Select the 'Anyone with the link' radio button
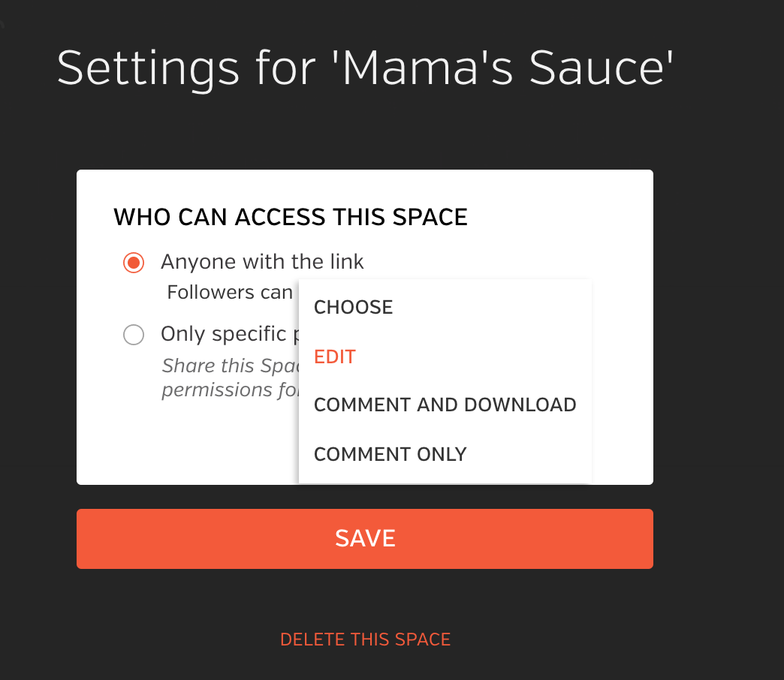The image size is (784, 680). (134, 262)
